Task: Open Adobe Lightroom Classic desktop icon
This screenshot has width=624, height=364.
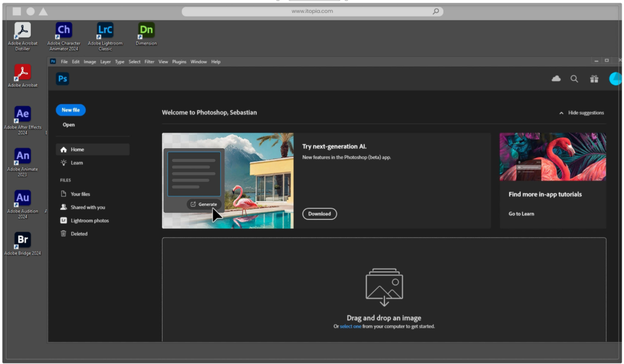Action: (x=105, y=30)
